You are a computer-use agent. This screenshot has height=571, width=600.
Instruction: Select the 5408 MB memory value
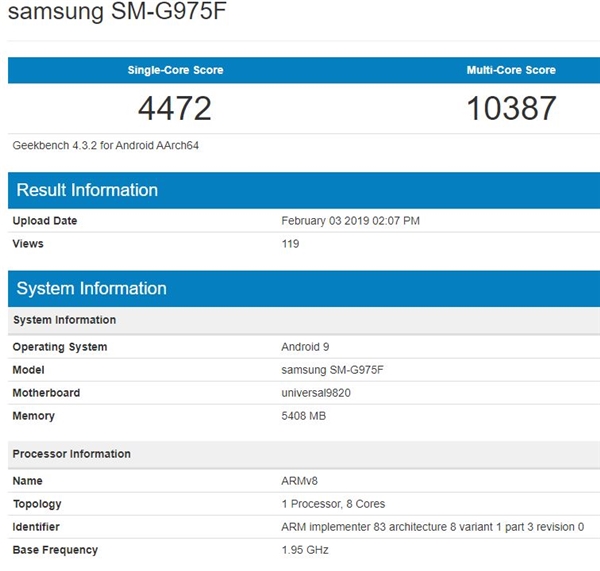click(304, 416)
